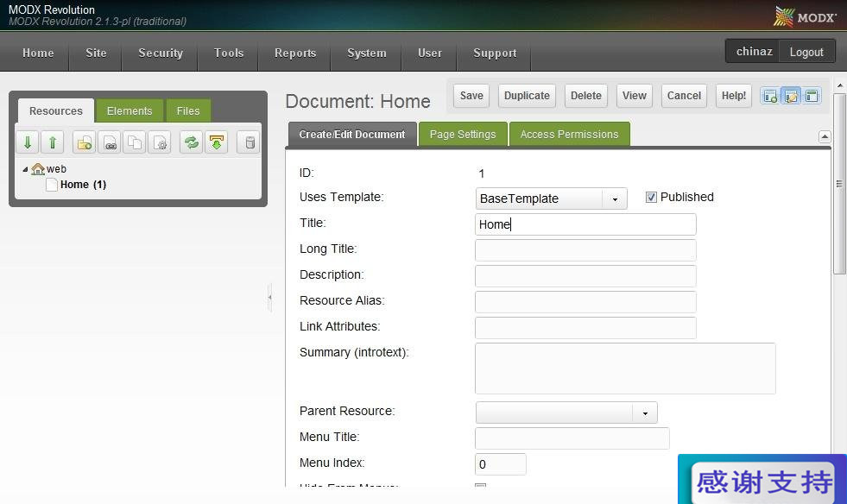
Task: Select 'add another after save' icon with green plus
Action: coord(770,96)
